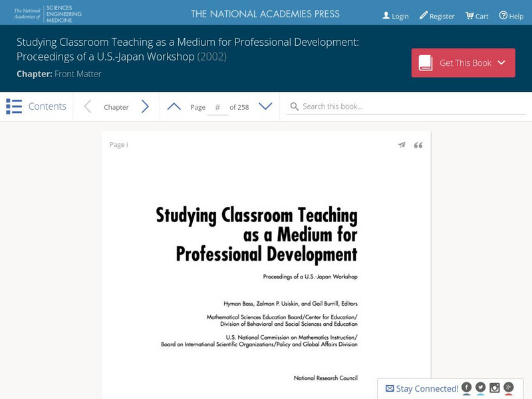
Task: Click the Register pencil icon
Action: coord(424,15)
